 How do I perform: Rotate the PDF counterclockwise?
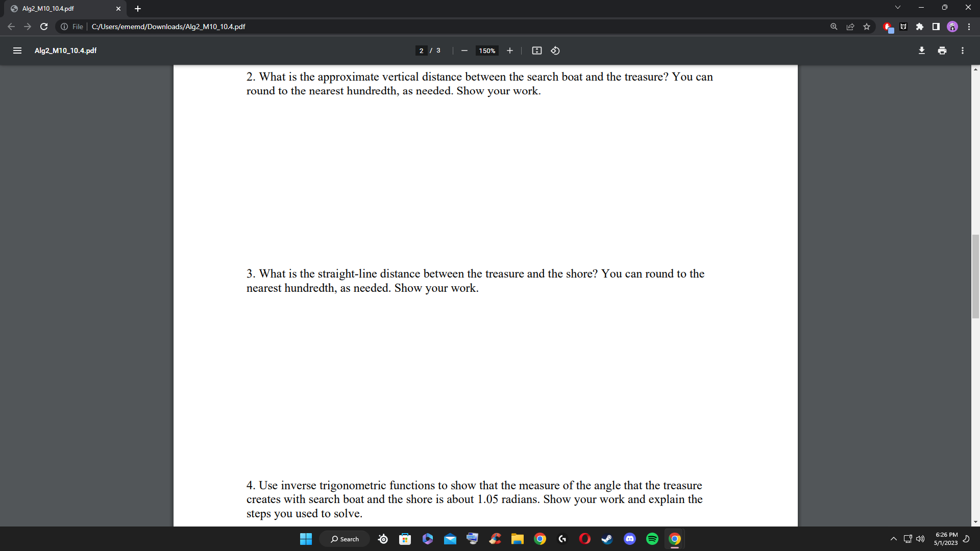[x=555, y=51]
